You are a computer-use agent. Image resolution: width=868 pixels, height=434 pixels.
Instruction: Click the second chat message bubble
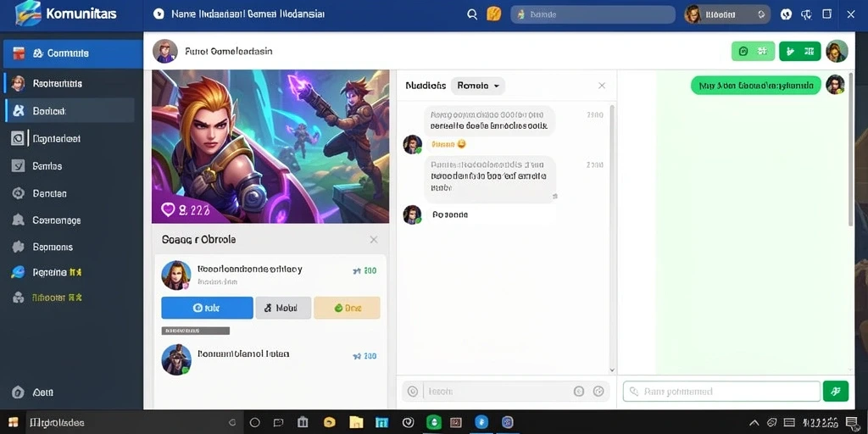tap(491, 179)
